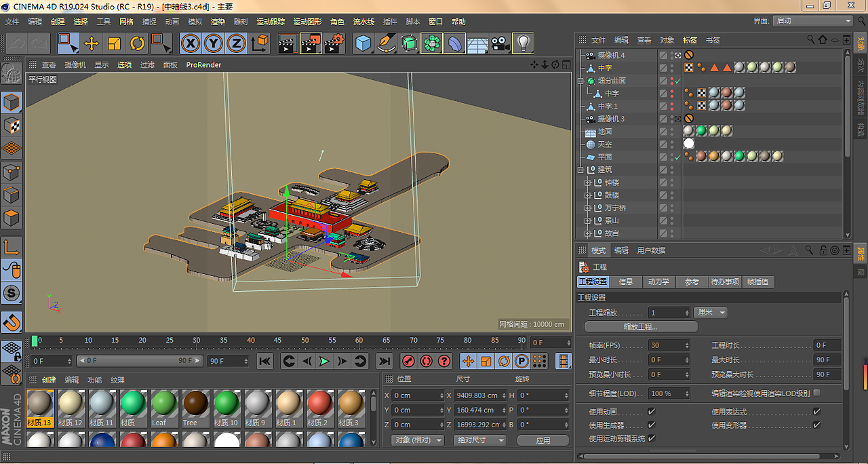Play the animation forwards
This screenshot has height=464, width=868.
(324, 361)
